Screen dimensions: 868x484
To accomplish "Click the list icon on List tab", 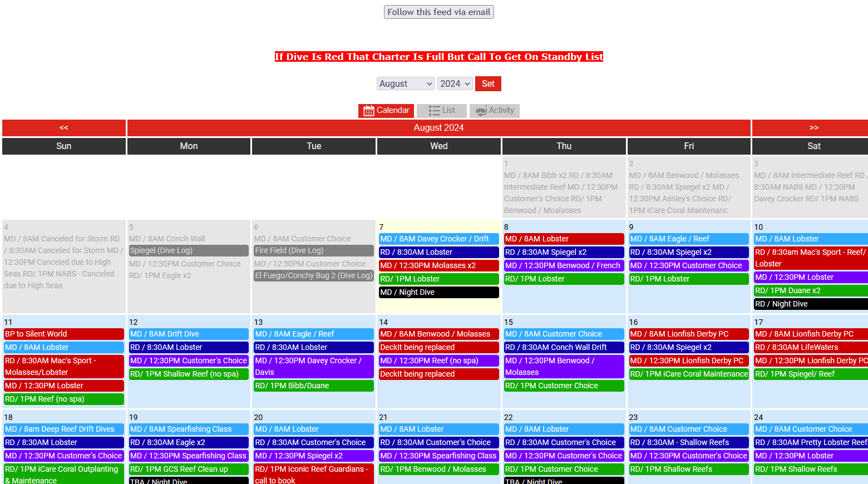I will tap(434, 111).
